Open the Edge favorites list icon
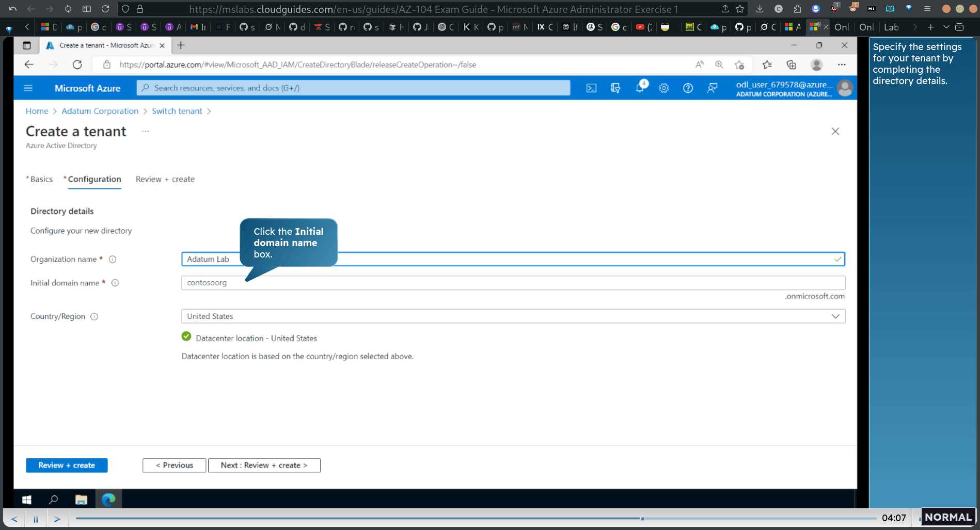Image resolution: width=980 pixels, height=530 pixels. 767,65
